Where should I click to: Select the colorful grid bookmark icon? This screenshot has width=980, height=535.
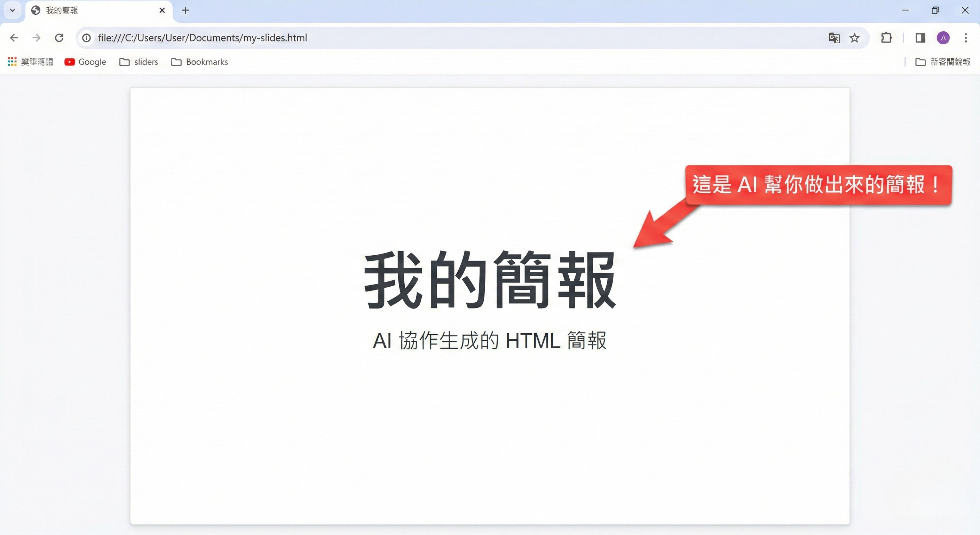tap(12, 61)
